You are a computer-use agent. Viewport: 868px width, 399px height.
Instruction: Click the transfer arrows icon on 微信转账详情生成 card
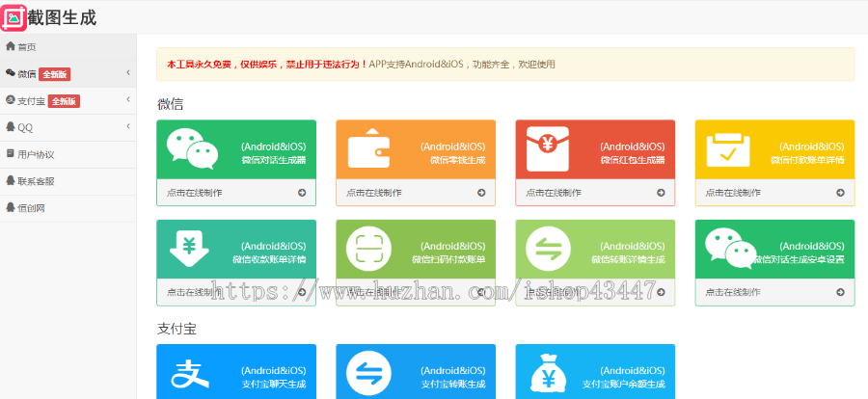coord(548,249)
